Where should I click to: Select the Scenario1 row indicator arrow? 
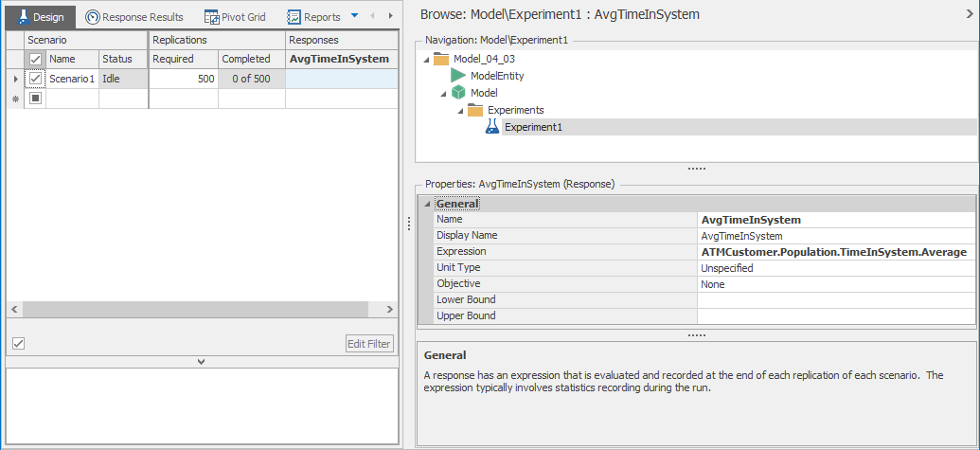coord(15,79)
